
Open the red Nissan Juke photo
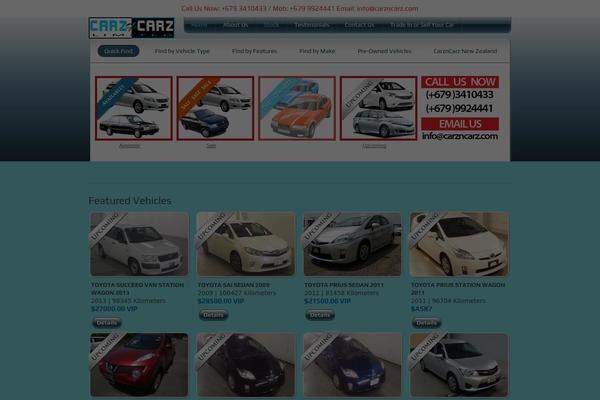click(139, 365)
